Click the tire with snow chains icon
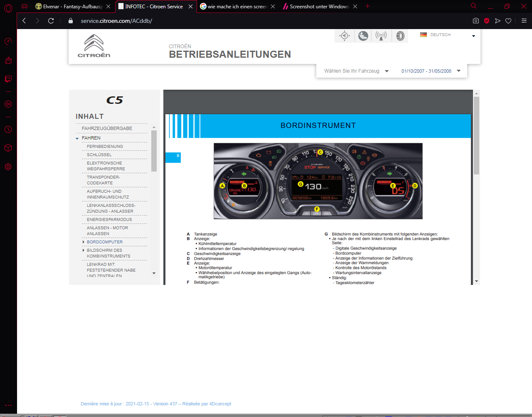The image size is (532, 417). point(400,36)
